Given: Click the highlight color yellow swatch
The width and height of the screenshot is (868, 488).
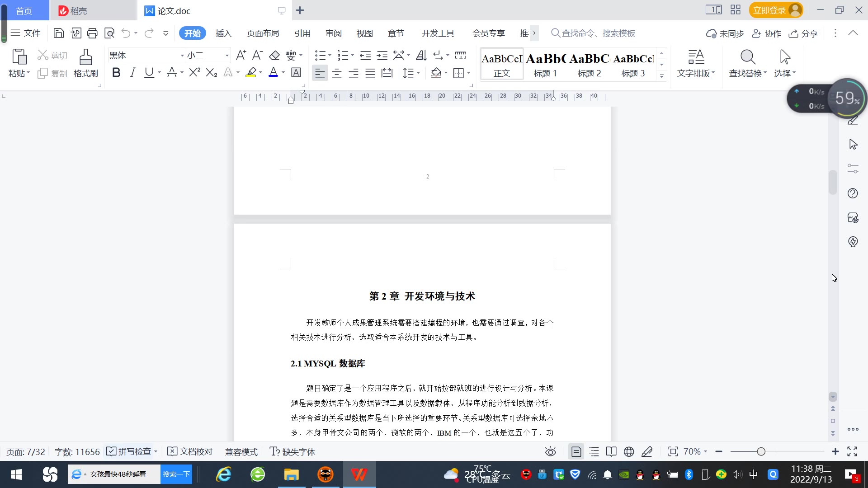Looking at the screenshot, I should (251, 73).
